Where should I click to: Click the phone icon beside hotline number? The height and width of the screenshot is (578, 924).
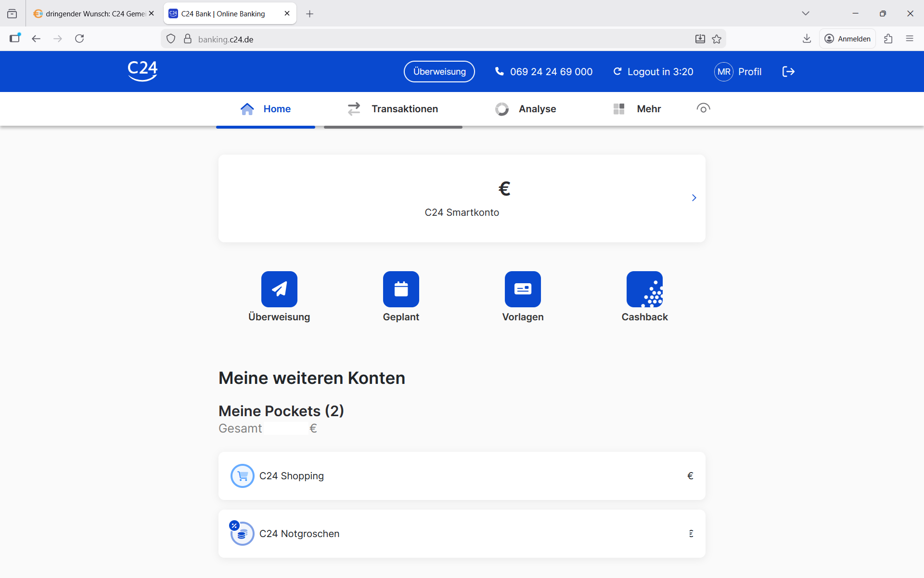click(x=500, y=71)
